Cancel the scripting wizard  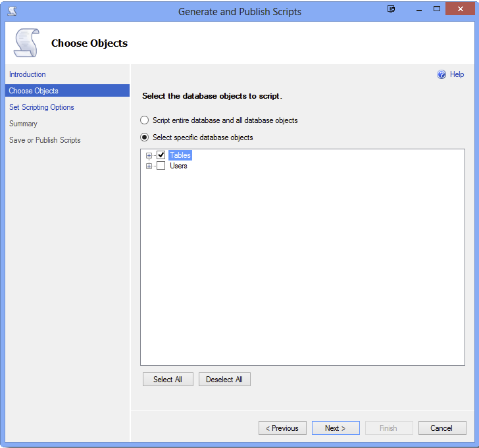[442, 428]
